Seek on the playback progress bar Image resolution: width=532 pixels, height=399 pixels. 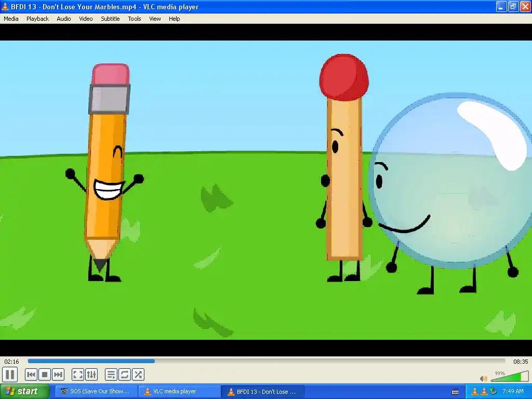point(267,361)
